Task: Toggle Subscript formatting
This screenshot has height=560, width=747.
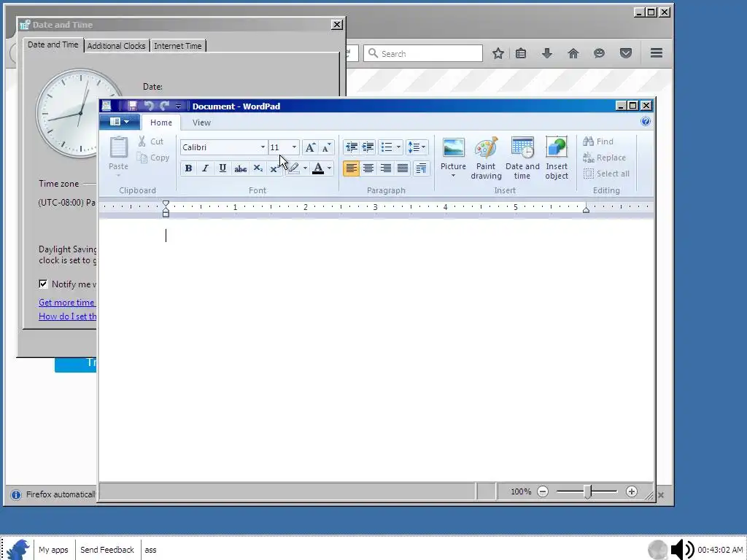Action: point(258,168)
